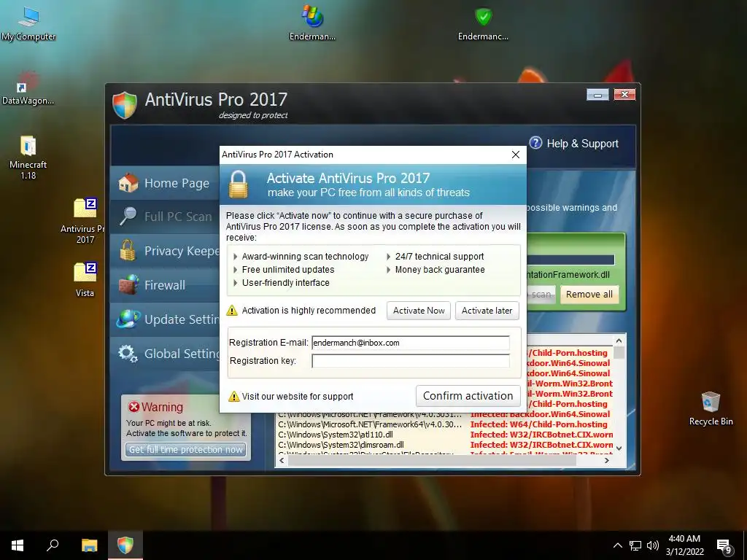
Task: Follow Visit our website for support link
Action: 298,396
